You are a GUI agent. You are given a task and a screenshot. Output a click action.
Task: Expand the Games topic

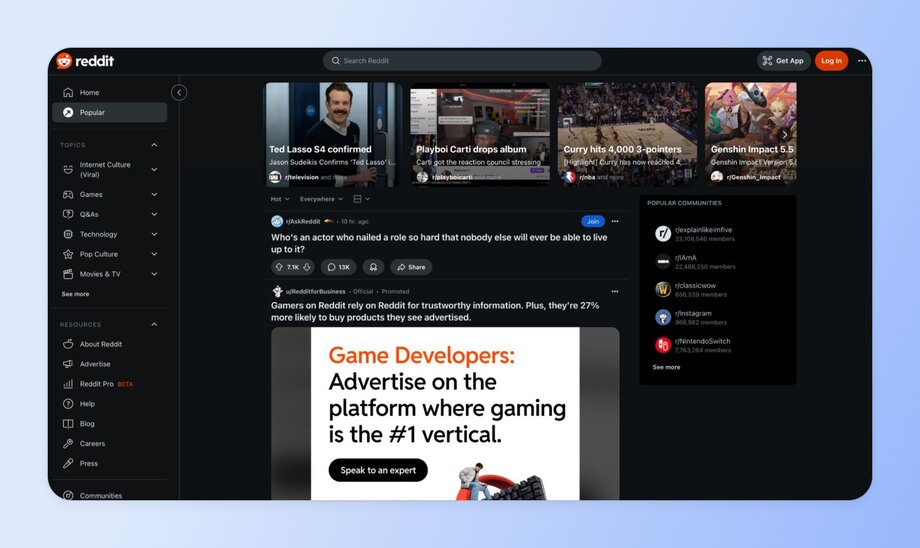tap(154, 194)
